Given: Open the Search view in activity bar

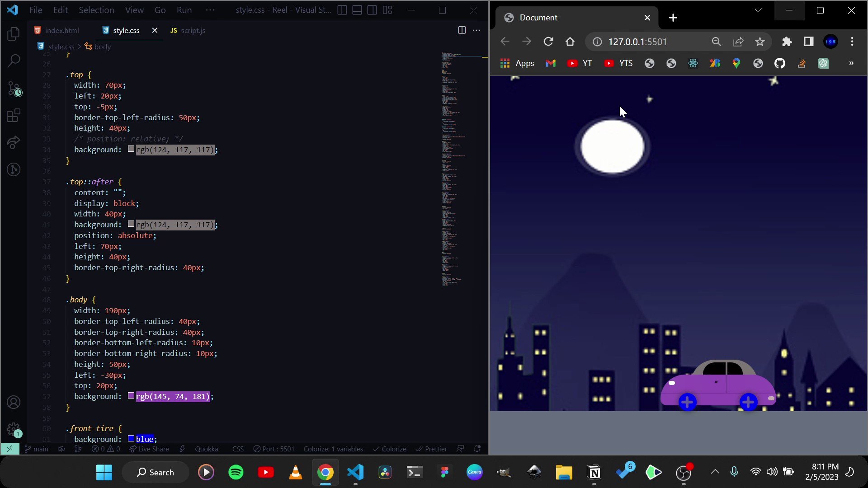Looking at the screenshot, I should (x=14, y=61).
